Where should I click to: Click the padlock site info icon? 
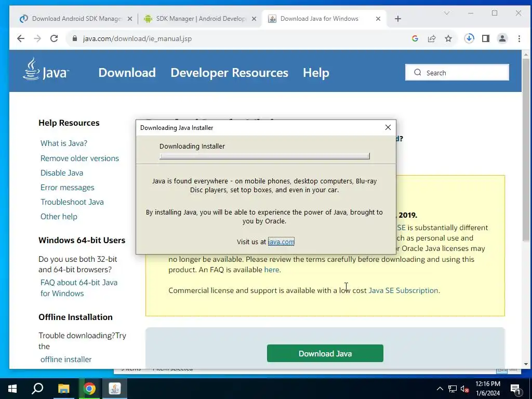point(75,38)
